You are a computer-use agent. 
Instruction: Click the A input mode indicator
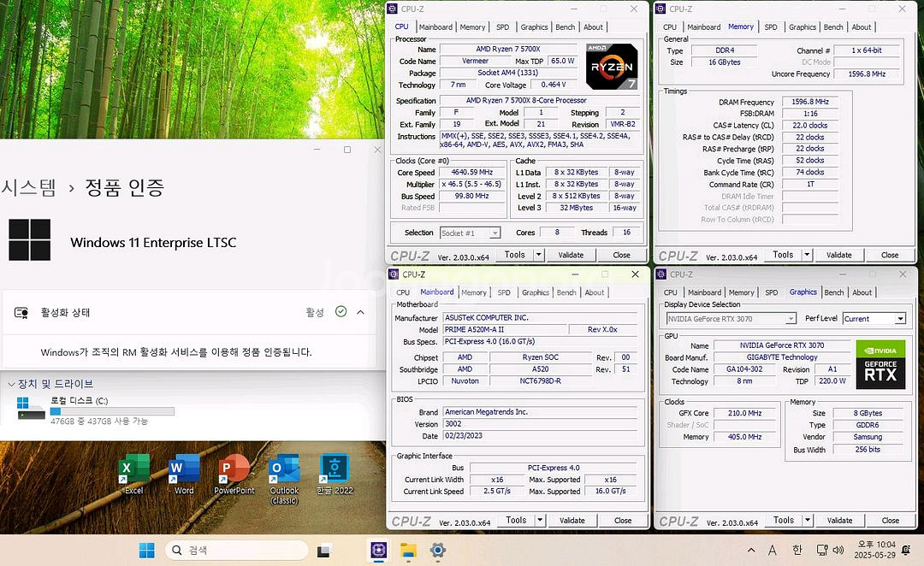coord(772,550)
